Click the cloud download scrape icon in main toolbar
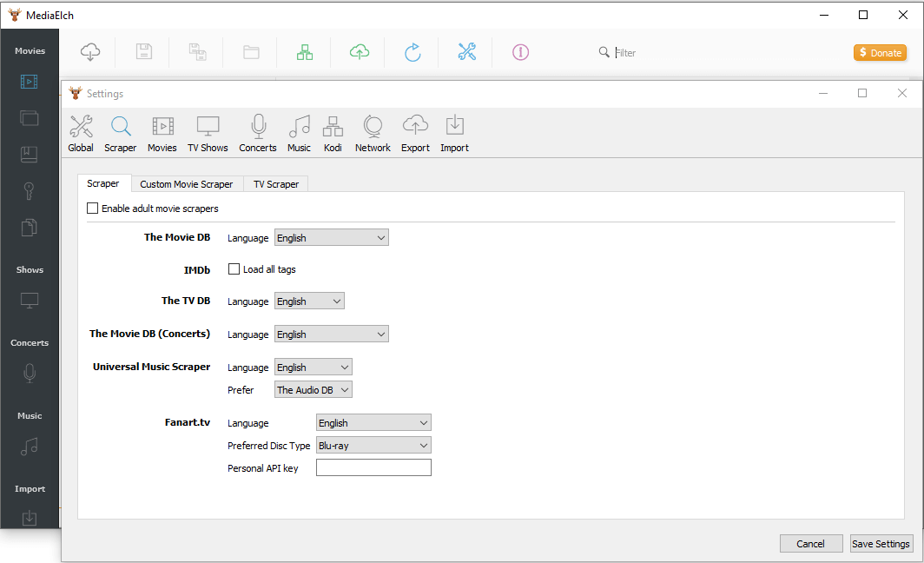924x563 pixels. click(x=90, y=52)
